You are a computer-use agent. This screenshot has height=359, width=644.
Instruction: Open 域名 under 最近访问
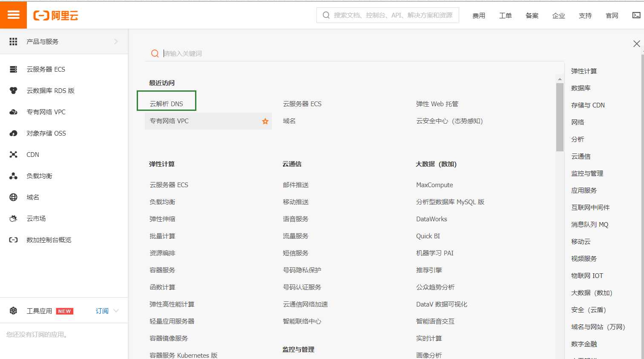tap(289, 121)
